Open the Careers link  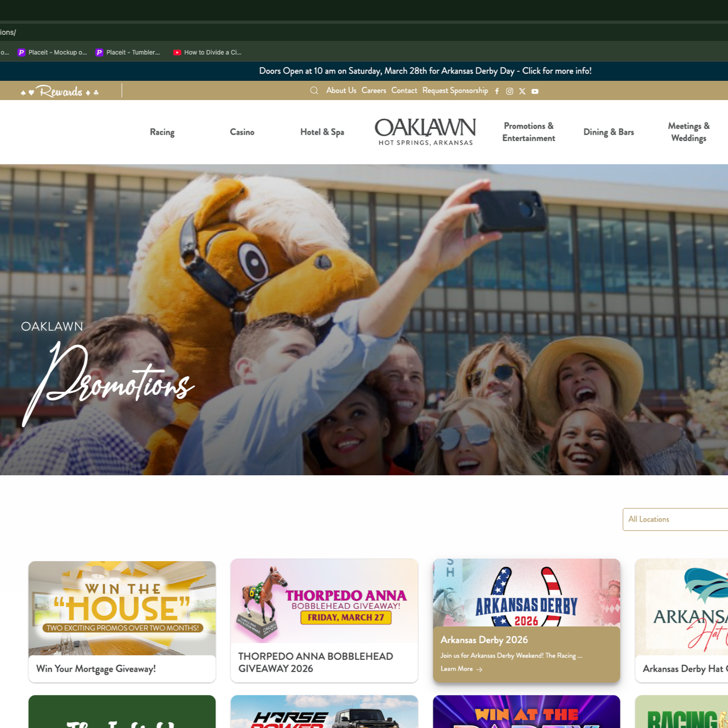point(374,91)
